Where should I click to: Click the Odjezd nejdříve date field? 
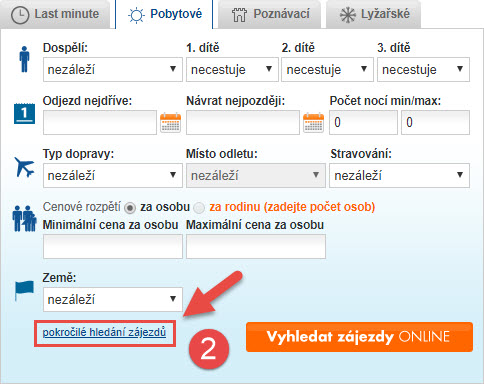pos(100,122)
